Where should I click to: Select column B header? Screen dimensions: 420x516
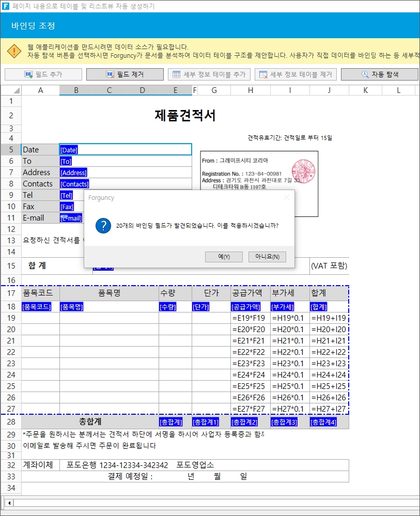point(76,90)
